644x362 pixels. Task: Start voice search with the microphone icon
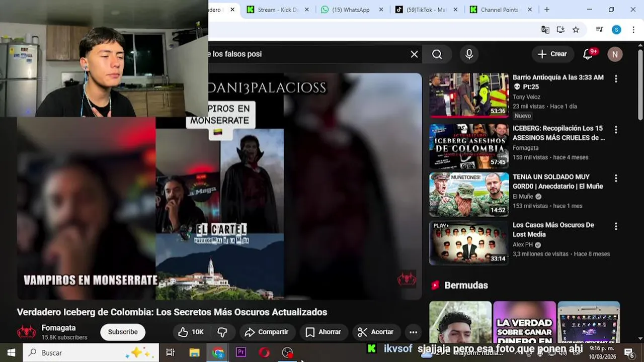[469, 54]
